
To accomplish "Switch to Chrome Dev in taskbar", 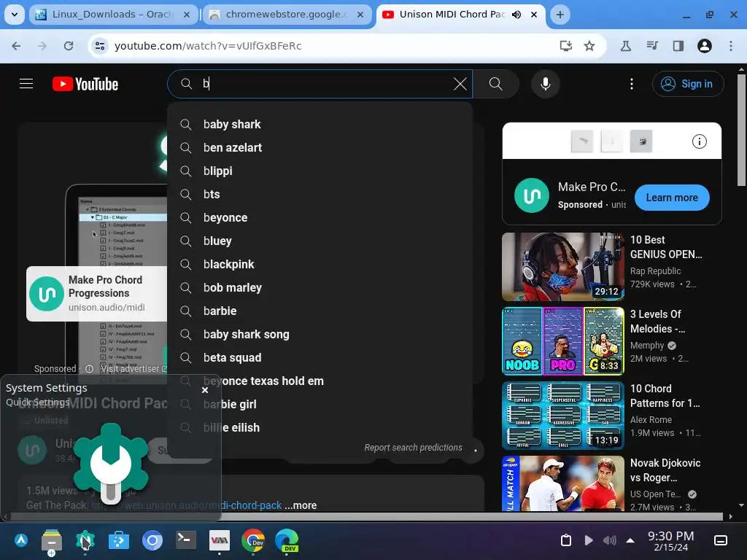I will coord(252,540).
